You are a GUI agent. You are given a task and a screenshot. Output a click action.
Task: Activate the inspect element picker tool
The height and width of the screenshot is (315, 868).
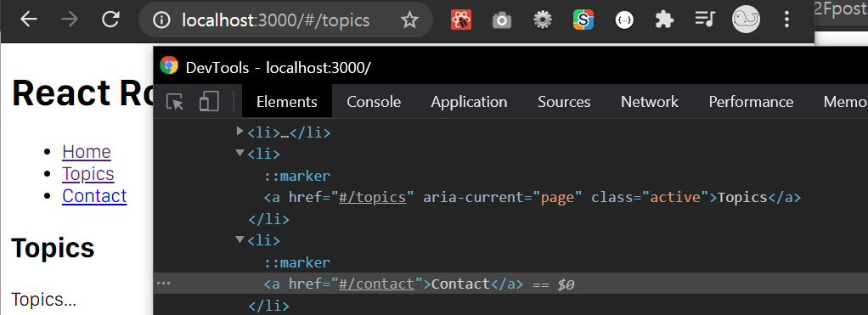click(175, 102)
